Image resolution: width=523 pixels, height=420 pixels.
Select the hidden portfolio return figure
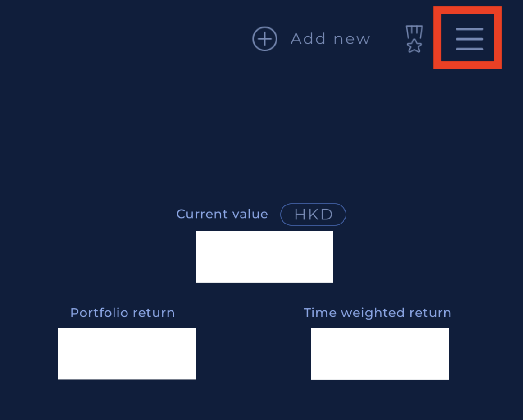(127, 353)
